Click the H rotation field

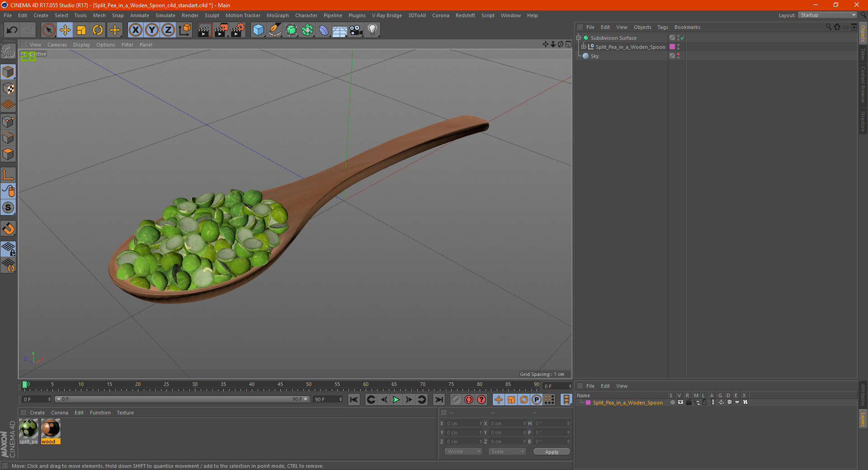[552, 423]
